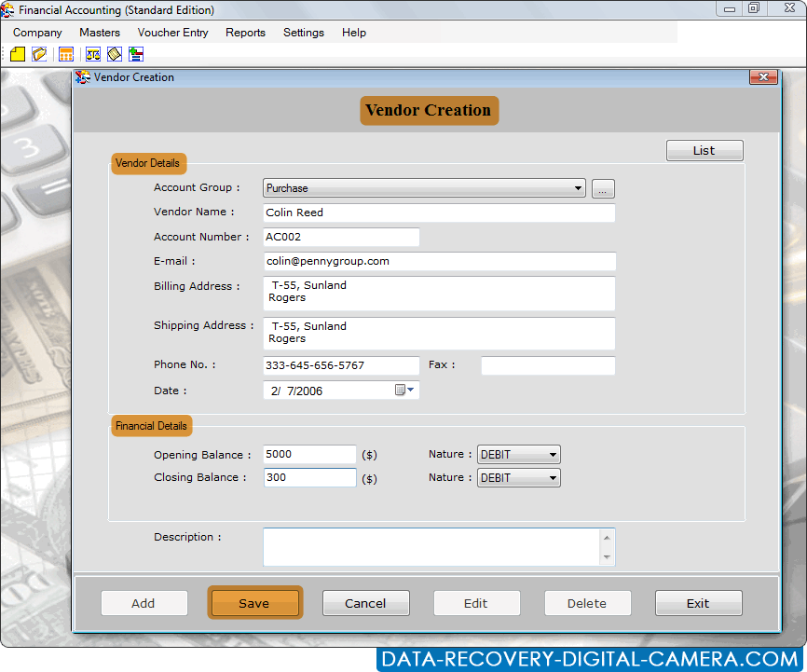The width and height of the screenshot is (807, 672).
Task: Click the E-mail input field
Action: (439, 261)
